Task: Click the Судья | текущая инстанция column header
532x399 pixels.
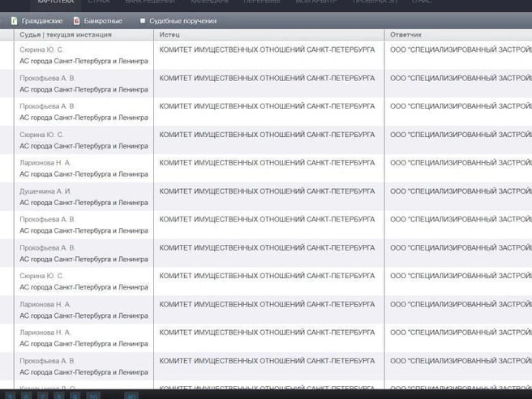Action: pos(66,35)
